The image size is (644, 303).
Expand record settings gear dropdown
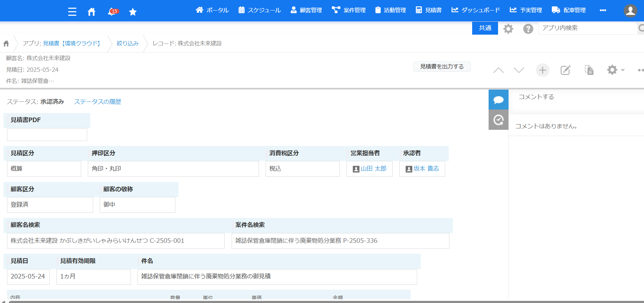615,70
